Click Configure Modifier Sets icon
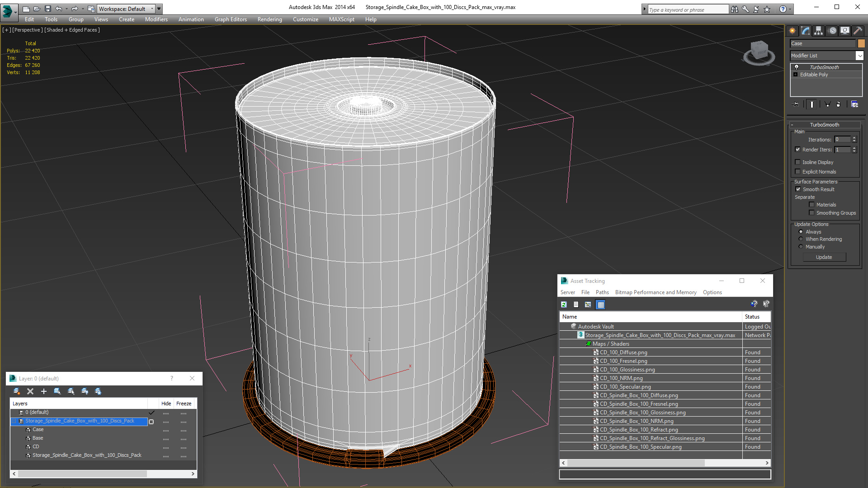Viewport: 868px width, 488px height. pyautogui.click(x=854, y=104)
